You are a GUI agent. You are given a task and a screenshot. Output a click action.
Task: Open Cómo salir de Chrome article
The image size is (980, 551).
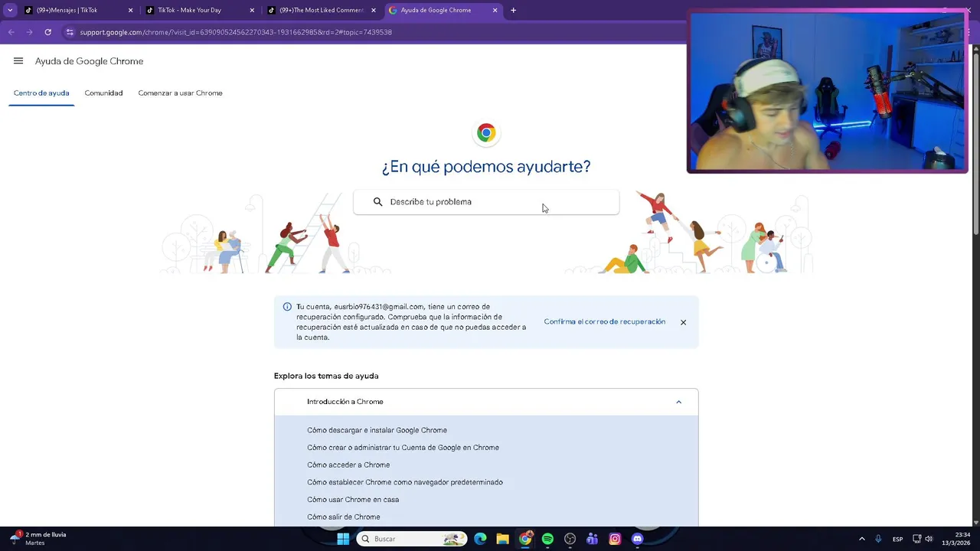344,517
